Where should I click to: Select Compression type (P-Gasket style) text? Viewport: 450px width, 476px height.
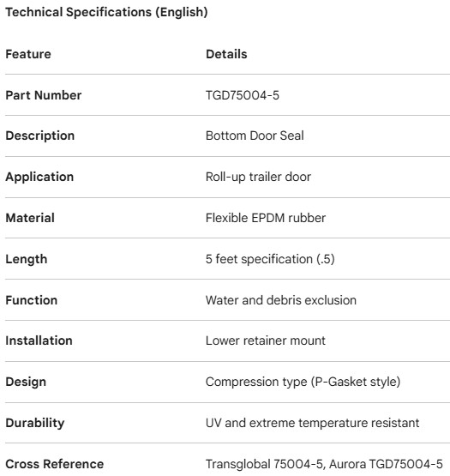pyautogui.click(x=303, y=382)
